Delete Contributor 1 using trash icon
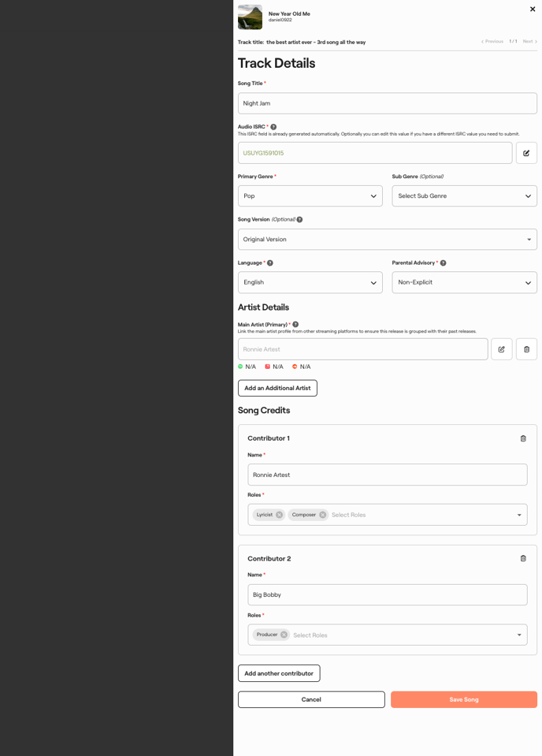542x756 pixels. tap(523, 438)
